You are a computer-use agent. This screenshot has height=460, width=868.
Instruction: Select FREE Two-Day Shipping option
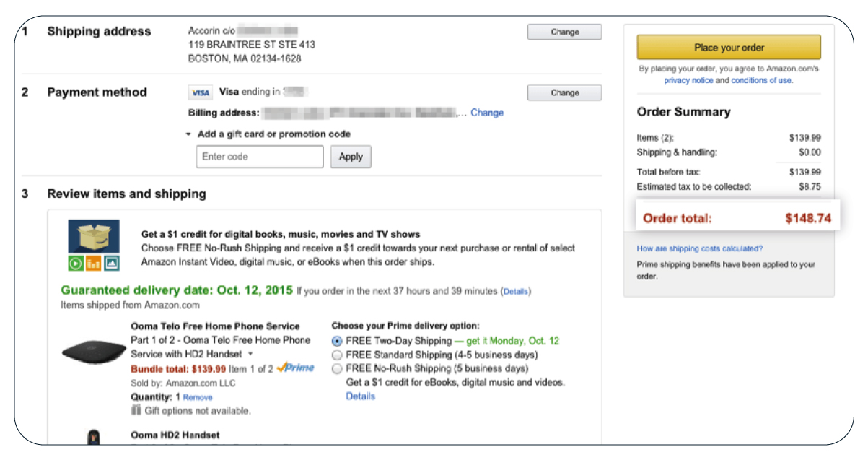coord(337,341)
